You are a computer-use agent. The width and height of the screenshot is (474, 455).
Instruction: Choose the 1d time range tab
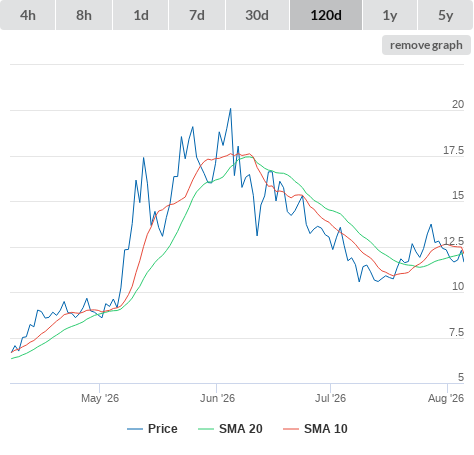coord(141,15)
